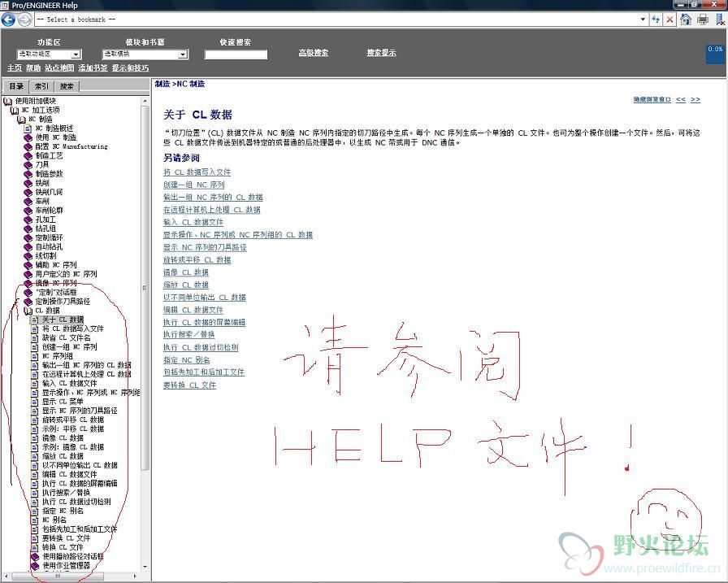Print the topic using printer icon
The image size is (728, 583).
[703, 19]
